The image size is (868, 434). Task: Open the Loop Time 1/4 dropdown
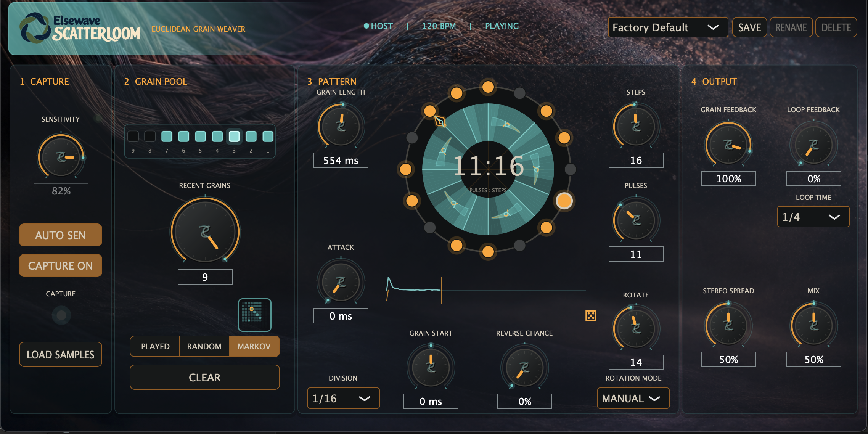point(813,217)
